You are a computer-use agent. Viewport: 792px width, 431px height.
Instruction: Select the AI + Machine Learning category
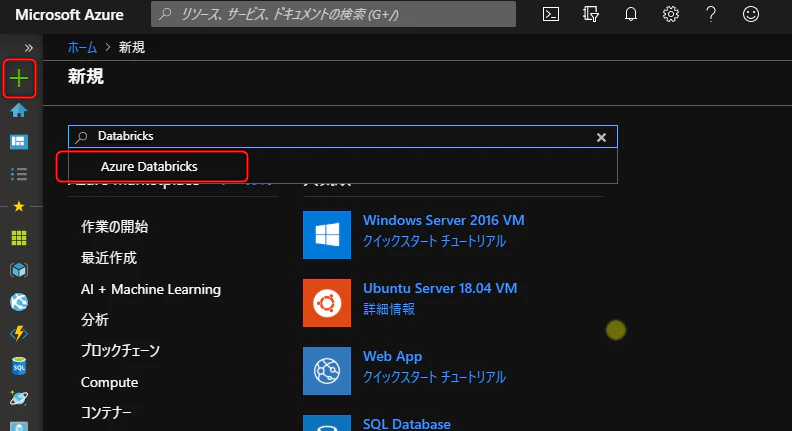[151, 289]
